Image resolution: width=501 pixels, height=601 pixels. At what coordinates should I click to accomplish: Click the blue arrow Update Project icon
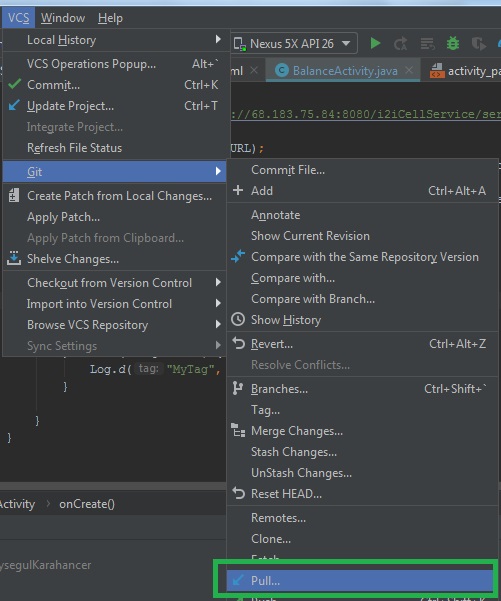[14, 105]
